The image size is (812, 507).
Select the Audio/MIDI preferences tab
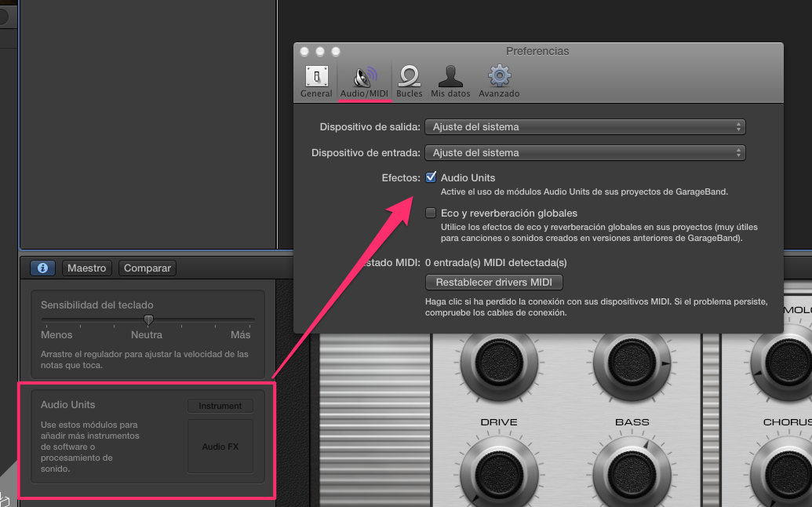click(364, 82)
